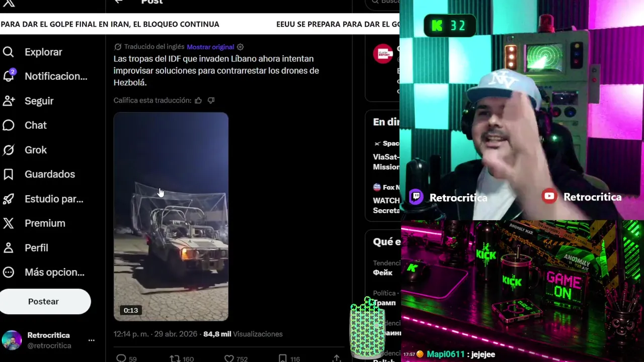This screenshot has height=362, width=644.
Task: Click the notifications bell icon
Action: click(x=8, y=76)
